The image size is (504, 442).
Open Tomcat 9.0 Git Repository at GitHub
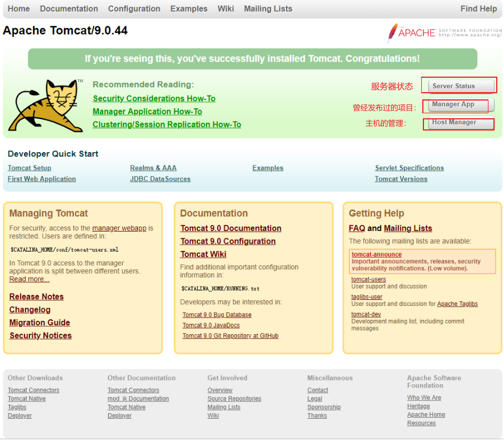[231, 336]
